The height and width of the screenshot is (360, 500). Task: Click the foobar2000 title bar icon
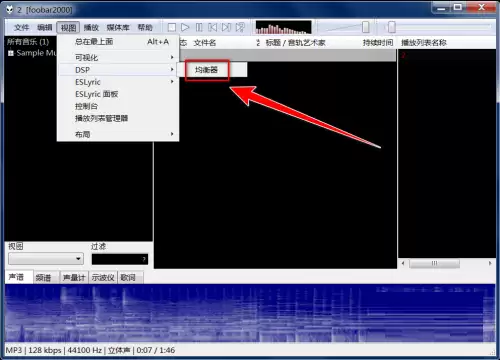tap(10, 10)
